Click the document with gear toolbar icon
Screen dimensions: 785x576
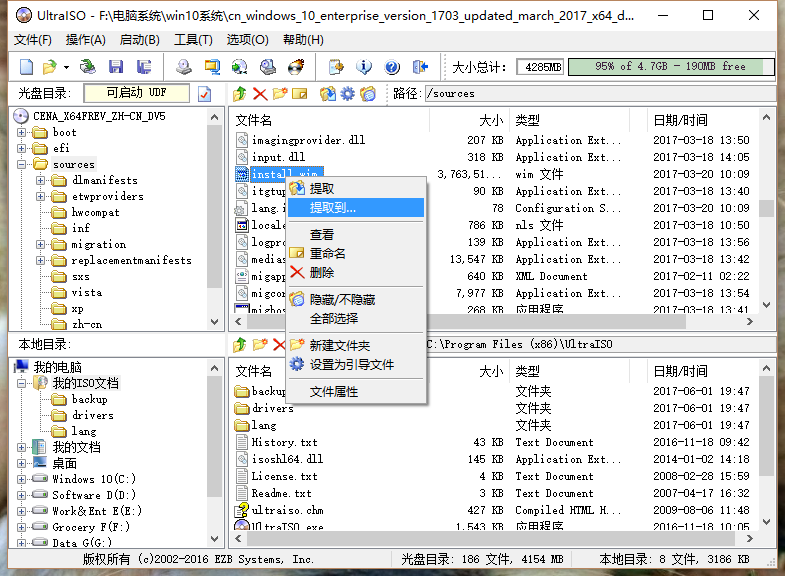(x=336, y=67)
